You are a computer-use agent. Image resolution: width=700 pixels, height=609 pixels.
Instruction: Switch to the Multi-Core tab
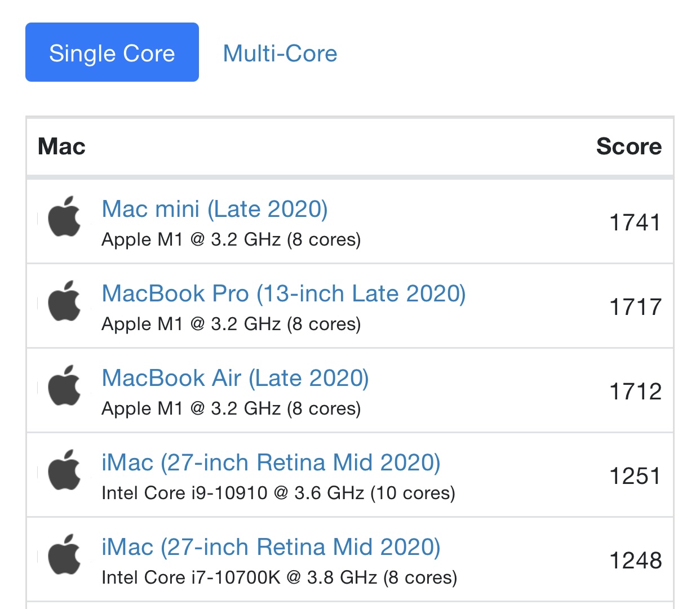click(x=280, y=54)
